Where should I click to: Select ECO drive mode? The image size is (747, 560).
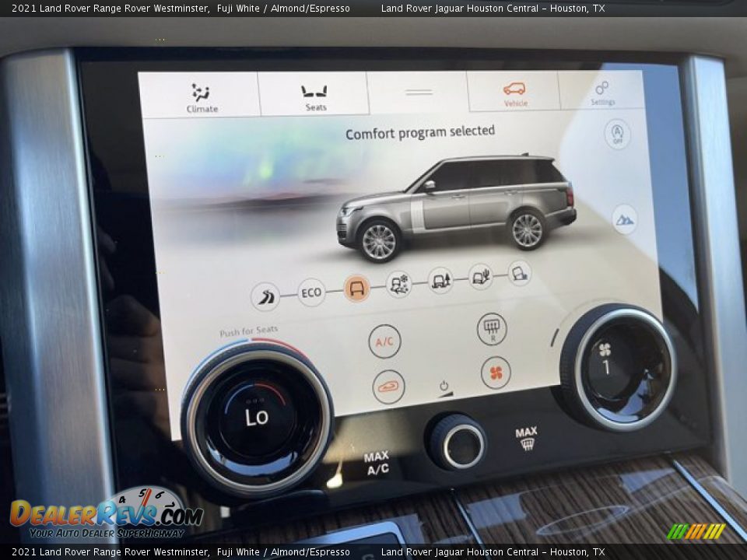[311, 292]
